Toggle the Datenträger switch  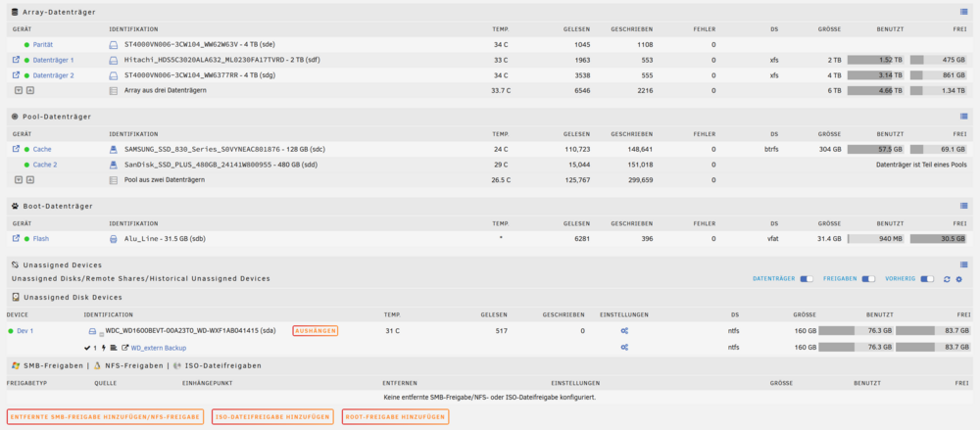click(x=807, y=279)
